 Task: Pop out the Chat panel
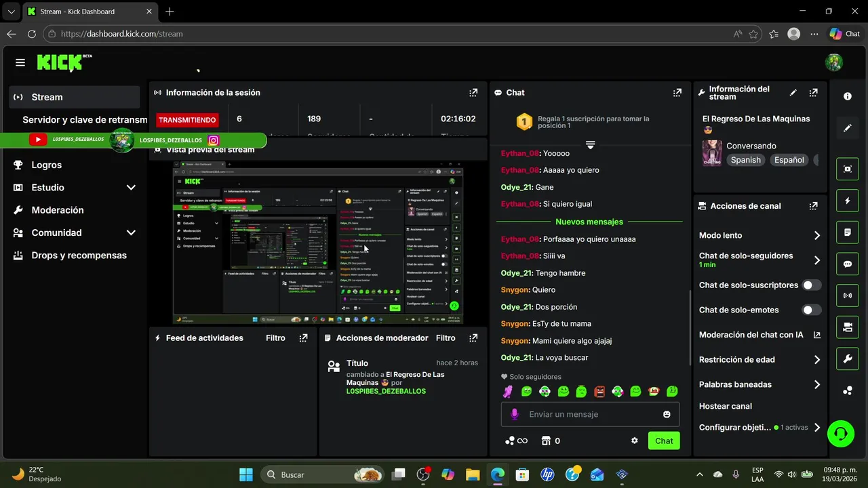tap(677, 93)
